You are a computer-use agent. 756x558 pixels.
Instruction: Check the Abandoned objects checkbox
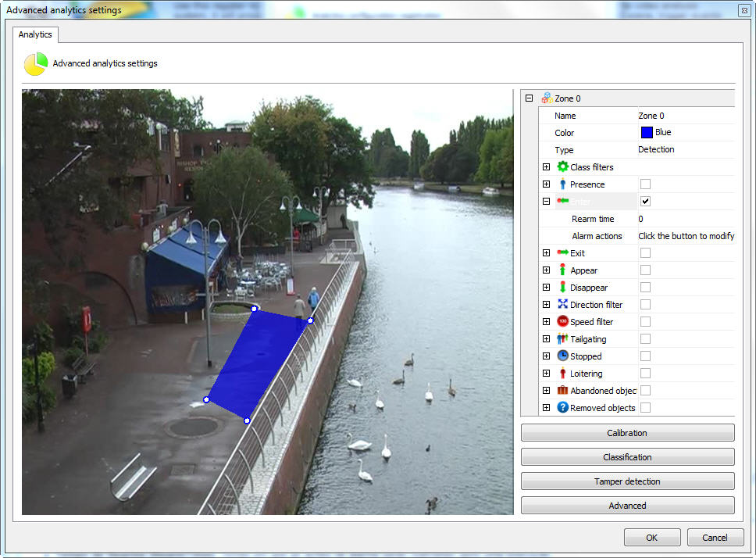(x=645, y=390)
